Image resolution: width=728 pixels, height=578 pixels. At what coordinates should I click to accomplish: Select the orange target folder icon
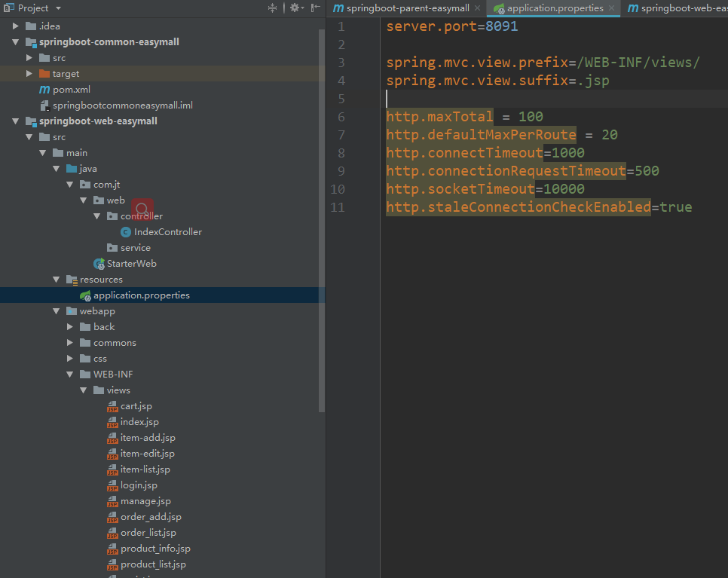[44, 73]
